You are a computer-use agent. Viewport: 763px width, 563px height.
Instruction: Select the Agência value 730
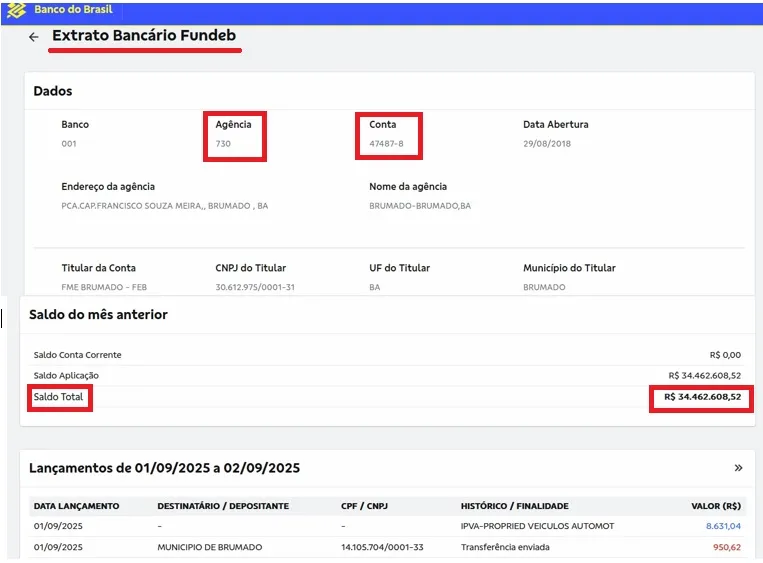[x=223, y=144]
